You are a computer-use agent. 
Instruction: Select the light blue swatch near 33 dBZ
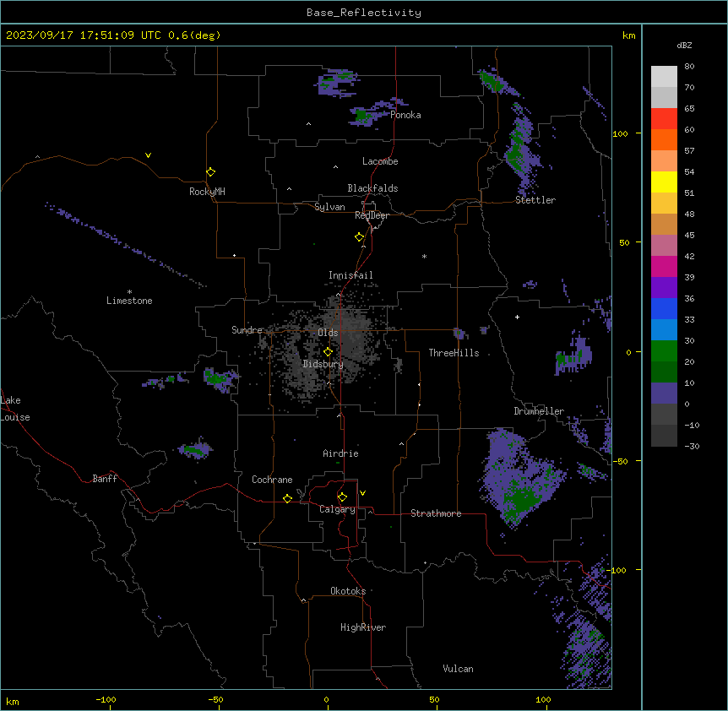point(664,329)
